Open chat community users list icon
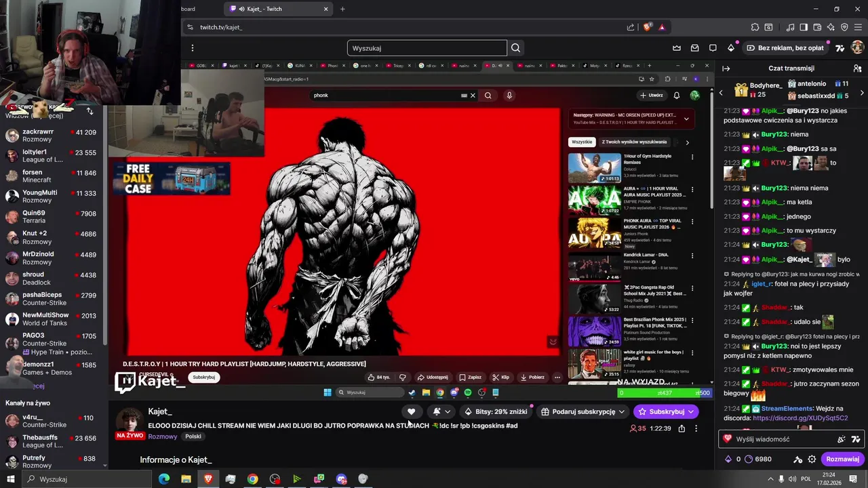Screen dimensions: 868x488 point(857,68)
